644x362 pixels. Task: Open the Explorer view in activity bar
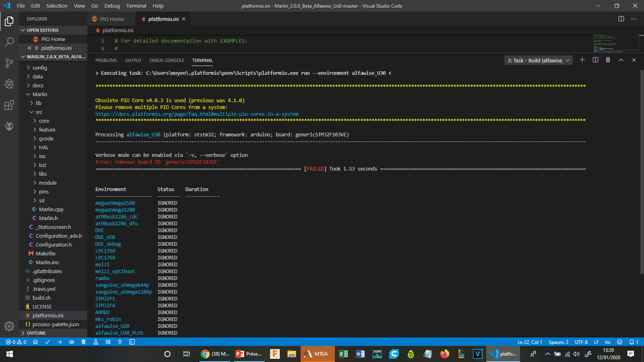[9, 21]
